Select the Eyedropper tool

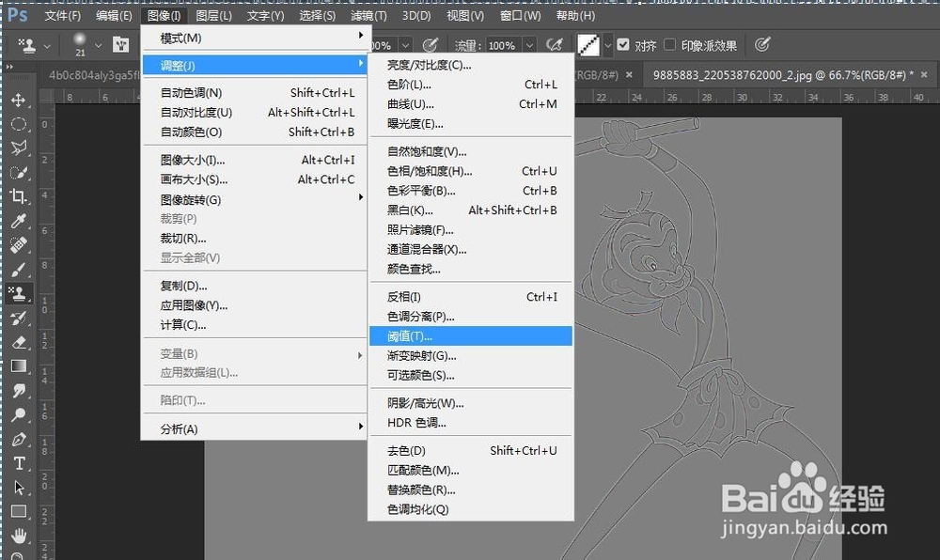pyautogui.click(x=19, y=221)
